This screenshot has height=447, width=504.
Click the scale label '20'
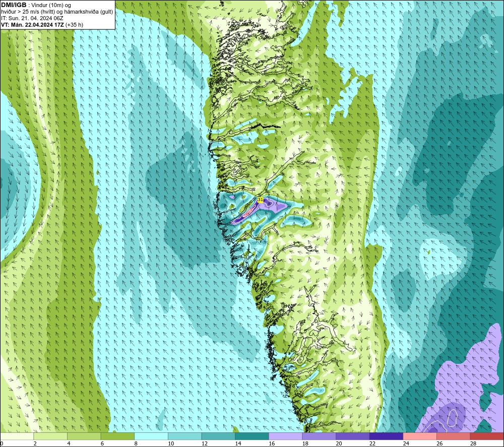[339, 443]
